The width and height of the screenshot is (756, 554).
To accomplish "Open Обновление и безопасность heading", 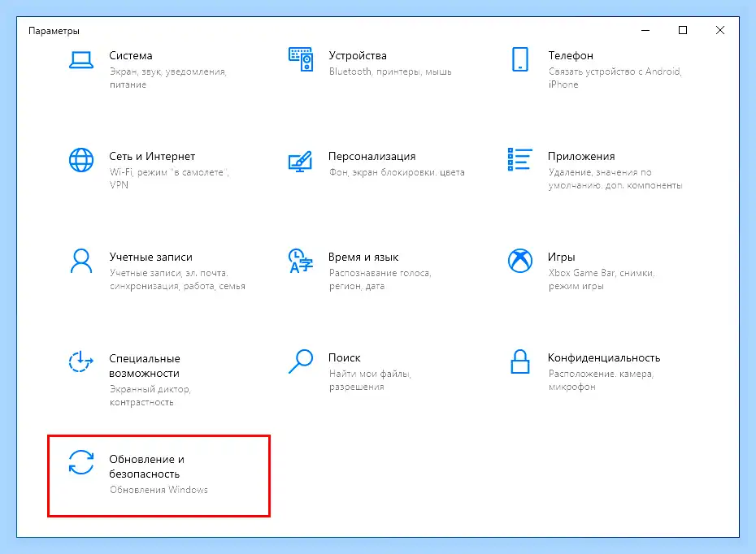I will pos(146,466).
